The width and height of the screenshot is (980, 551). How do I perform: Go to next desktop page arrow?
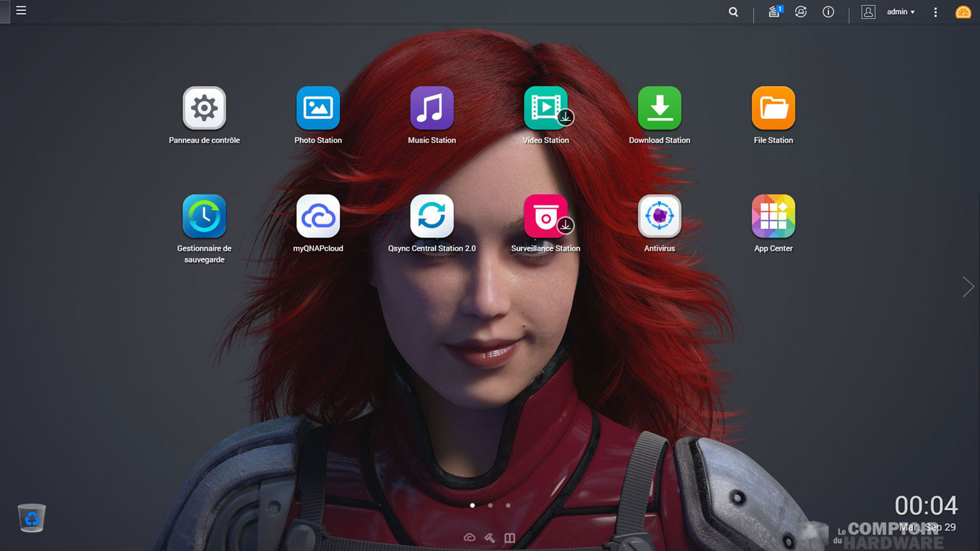pyautogui.click(x=968, y=286)
